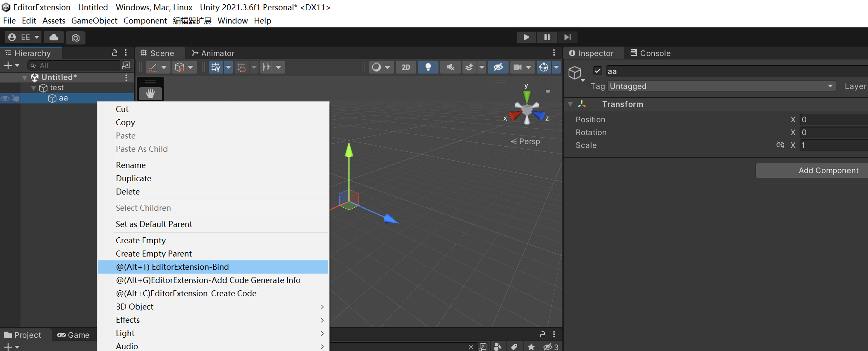
Task: Click the plus create button in Hierarchy
Action: [8, 65]
